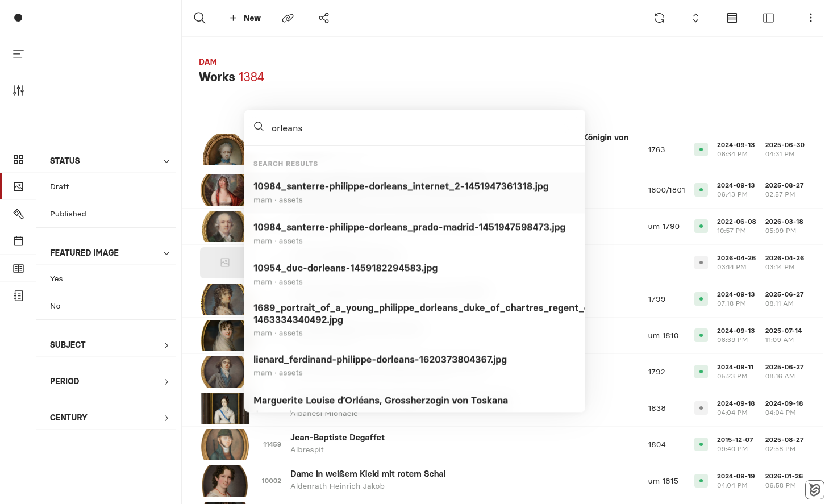The width and height of the screenshot is (829, 504).
Task: Click thumbnail of Dame in weißem Kleid row
Action: [x=225, y=481]
